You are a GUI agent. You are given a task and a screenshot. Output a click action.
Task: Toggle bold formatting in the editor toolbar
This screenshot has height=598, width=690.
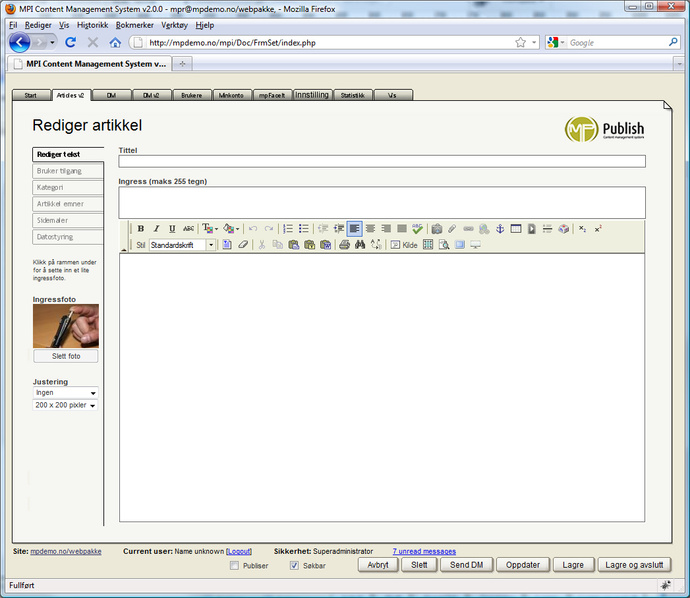coord(141,229)
